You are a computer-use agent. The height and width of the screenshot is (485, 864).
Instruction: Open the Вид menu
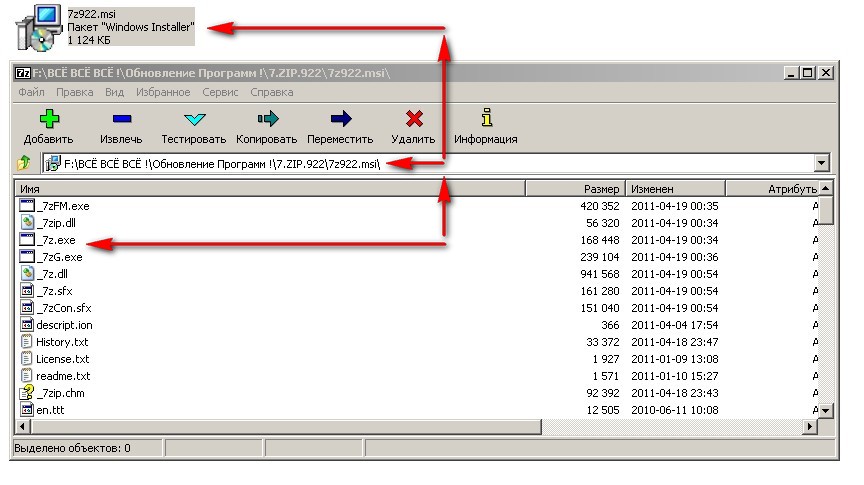point(115,92)
